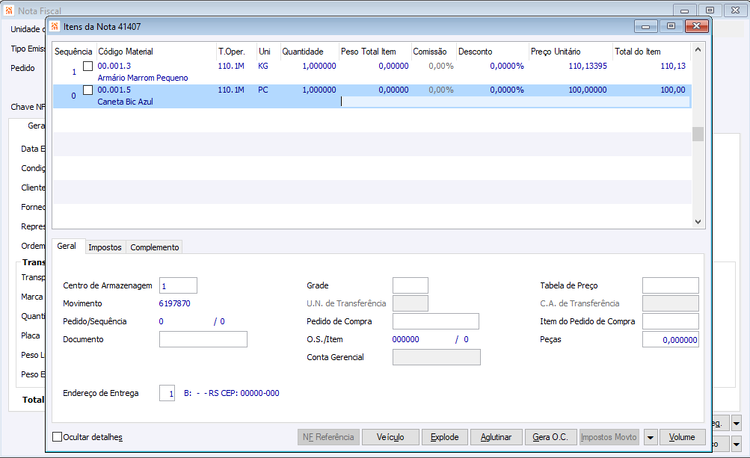Select the Caneta Bic Azul description
The width and height of the screenshot is (750, 458).
tap(125, 102)
